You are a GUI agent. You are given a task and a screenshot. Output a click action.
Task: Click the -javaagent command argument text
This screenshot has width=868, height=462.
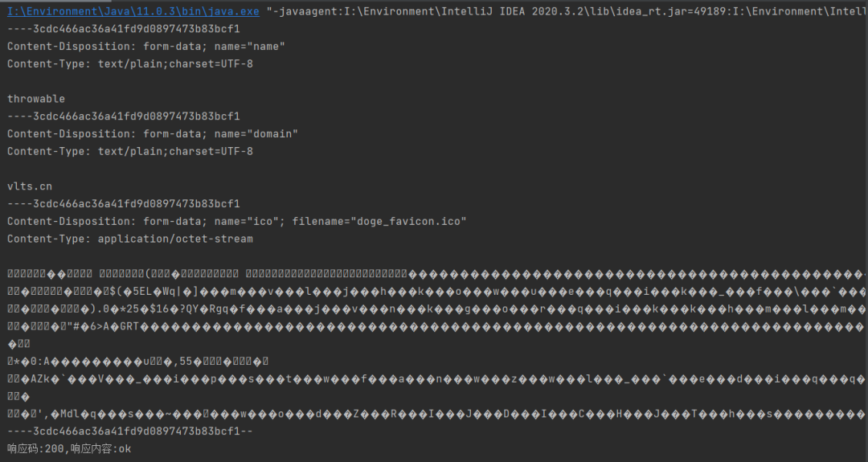point(567,11)
